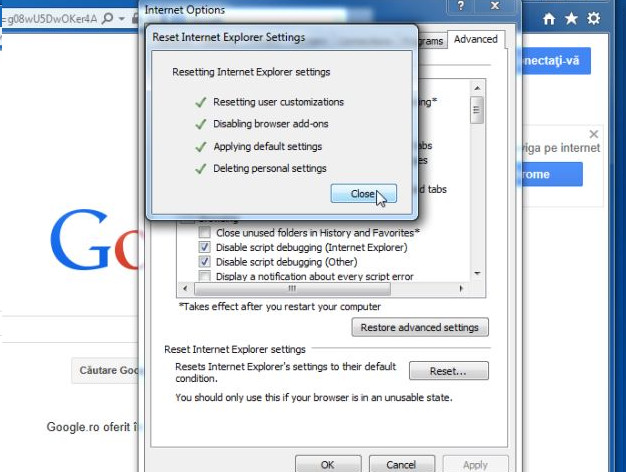Toggle Close unused folders in History checkbox

point(205,232)
